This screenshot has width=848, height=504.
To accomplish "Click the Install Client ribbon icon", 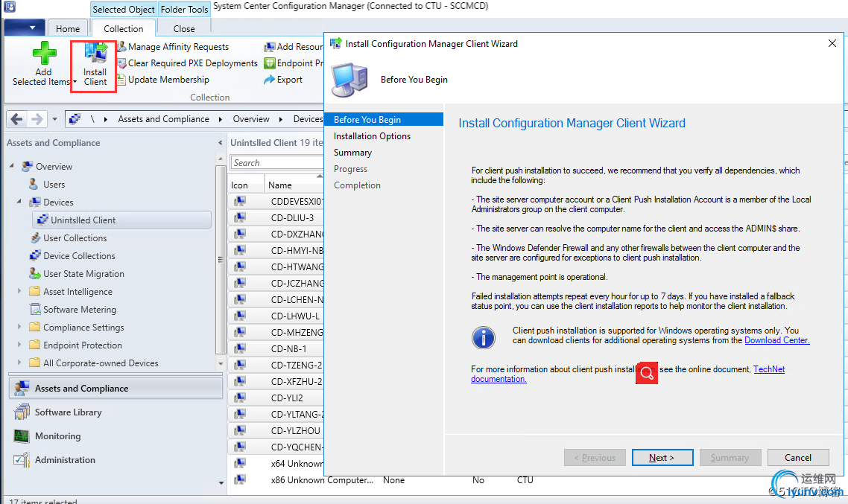I will click(x=95, y=54).
